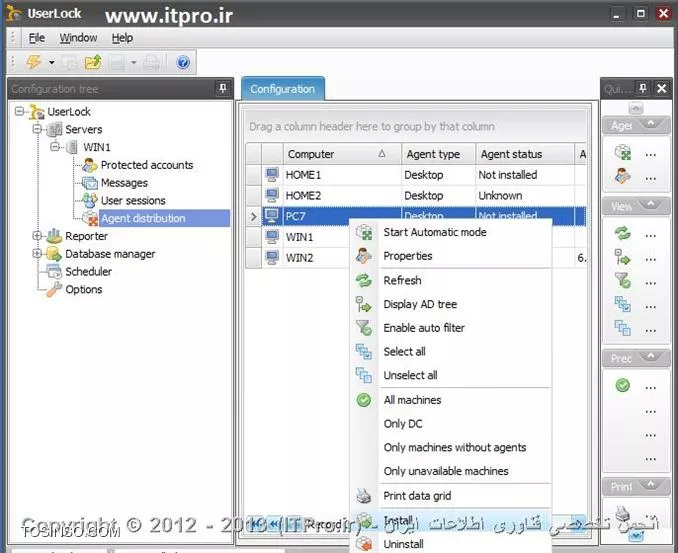
Task: Select the HOME1 computer row
Action: tap(416, 175)
